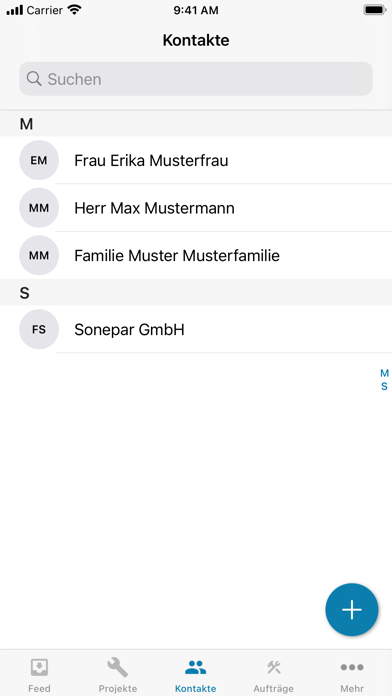Open the Projekte wrench icon tab
Image resolution: width=392 pixels, height=696 pixels.
(x=118, y=667)
